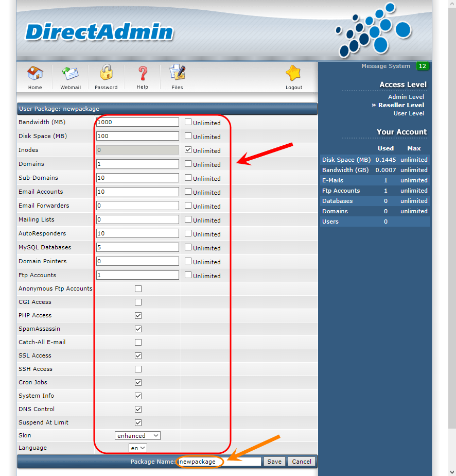Focus the Email Forwarders input field

(x=137, y=206)
